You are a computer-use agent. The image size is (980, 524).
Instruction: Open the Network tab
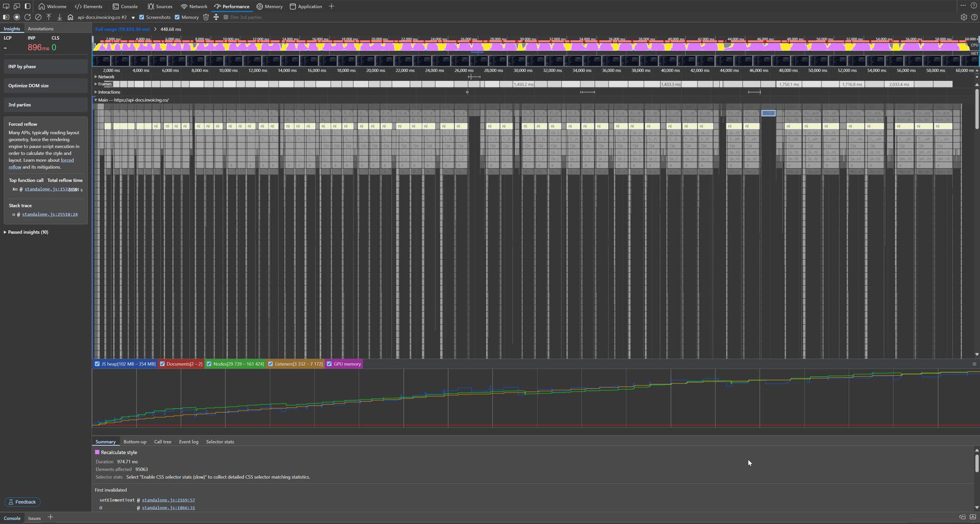click(194, 6)
